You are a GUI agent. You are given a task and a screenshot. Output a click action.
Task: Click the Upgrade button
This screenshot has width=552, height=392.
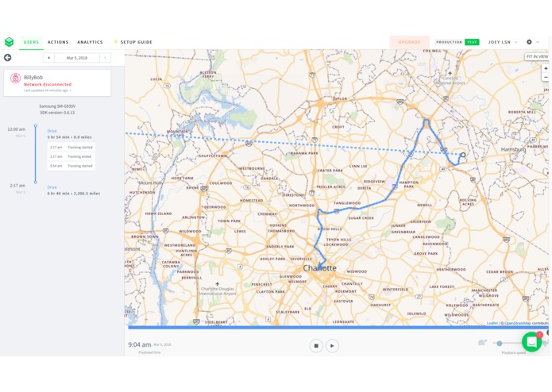click(409, 42)
